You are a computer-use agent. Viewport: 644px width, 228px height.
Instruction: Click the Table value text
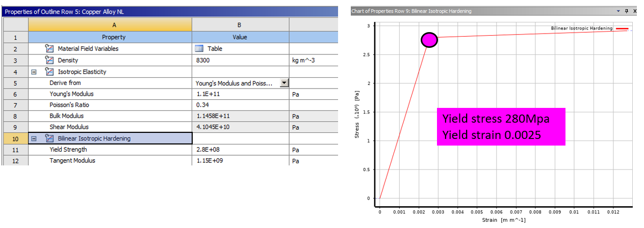point(215,49)
